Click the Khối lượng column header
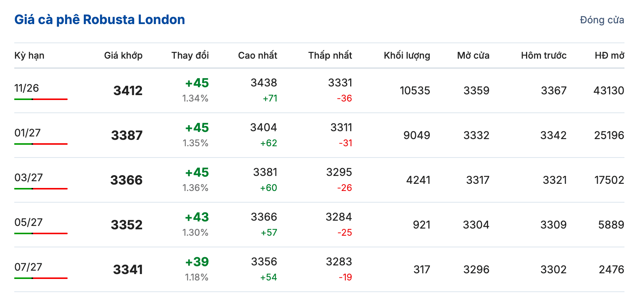Viewport: 644px width, 300px height. click(x=407, y=56)
